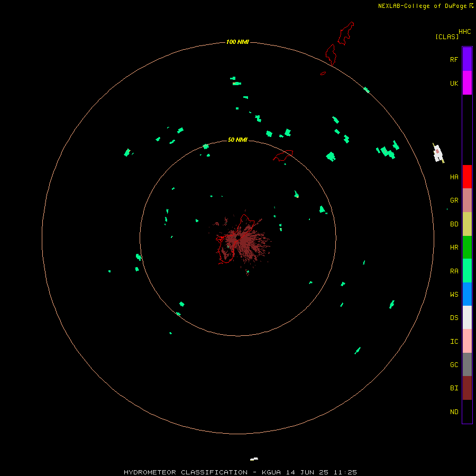
Task: Click the "50 NMI" range ring label
Action: [x=237, y=140]
